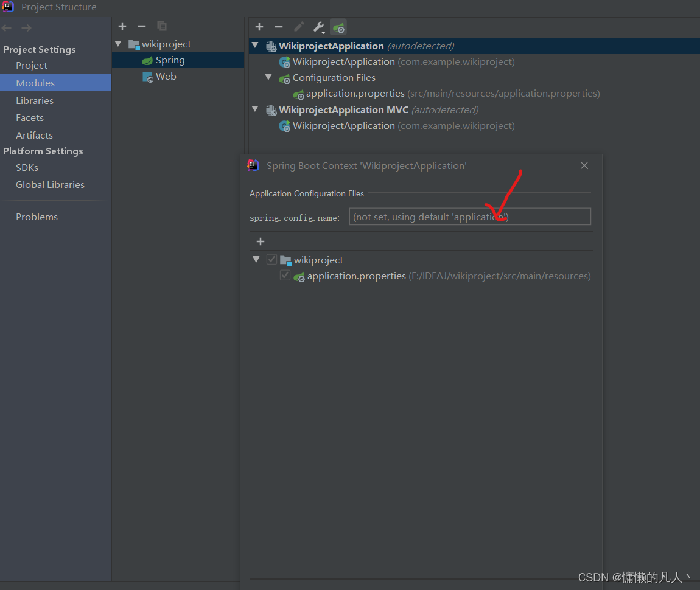Screen dimensions: 700x590
Task: Click the Web facet icon
Action: pyautogui.click(x=148, y=77)
